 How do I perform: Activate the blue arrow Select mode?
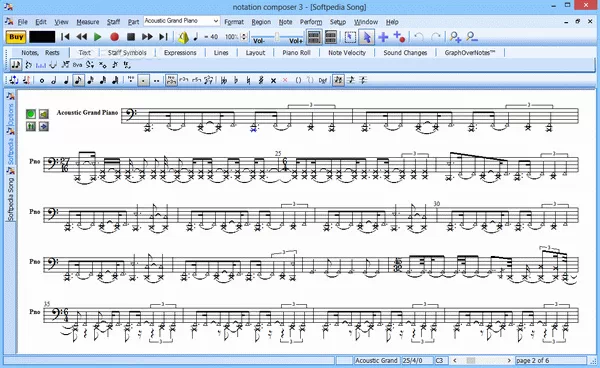tap(367, 37)
